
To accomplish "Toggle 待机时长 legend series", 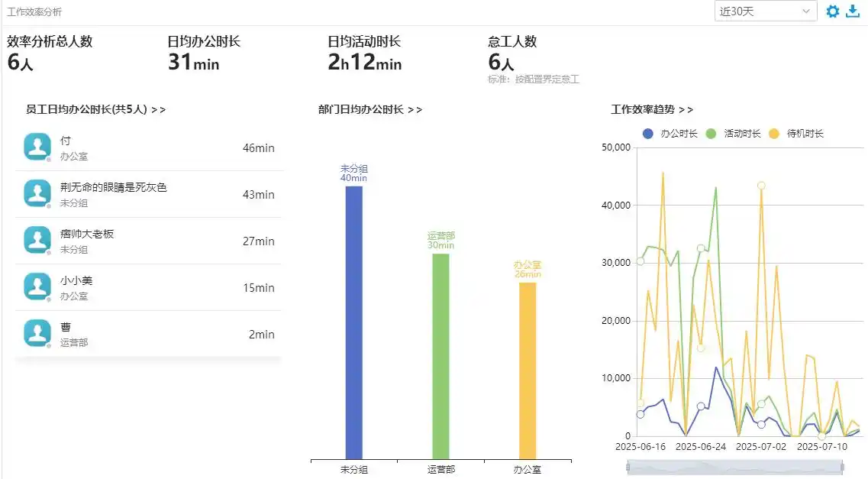I will [796, 134].
